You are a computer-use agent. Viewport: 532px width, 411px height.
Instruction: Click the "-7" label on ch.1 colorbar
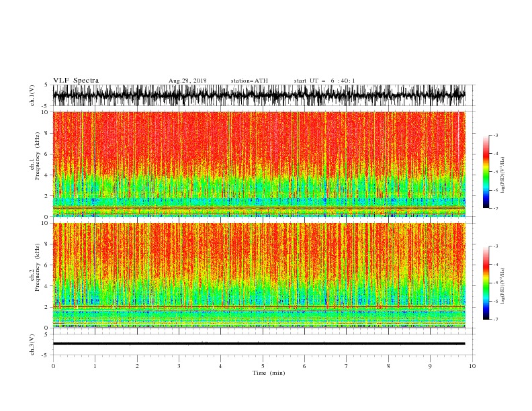point(496,208)
